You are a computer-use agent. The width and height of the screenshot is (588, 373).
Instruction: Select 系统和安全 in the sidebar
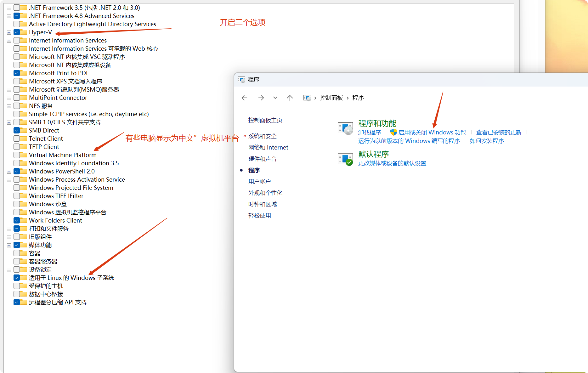click(263, 136)
